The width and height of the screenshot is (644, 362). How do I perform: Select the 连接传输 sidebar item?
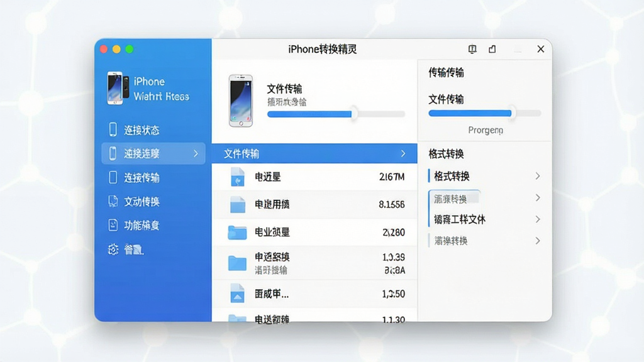142,178
